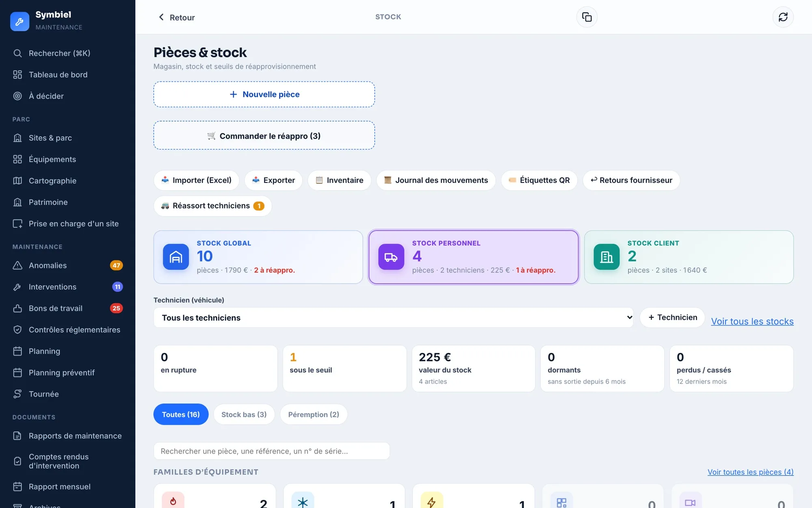Click the Anomalies warning triangle icon
This screenshot has height=508, width=812.
coord(17,265)
